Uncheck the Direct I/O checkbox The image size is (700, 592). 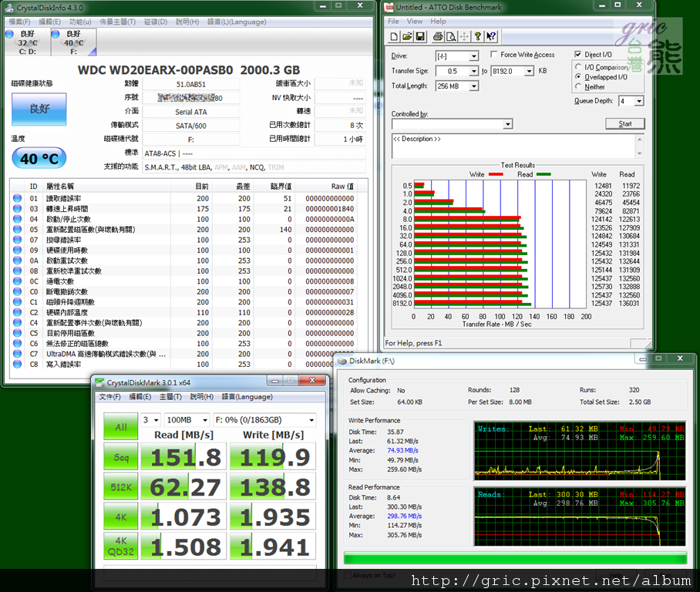tap(578, 55)
